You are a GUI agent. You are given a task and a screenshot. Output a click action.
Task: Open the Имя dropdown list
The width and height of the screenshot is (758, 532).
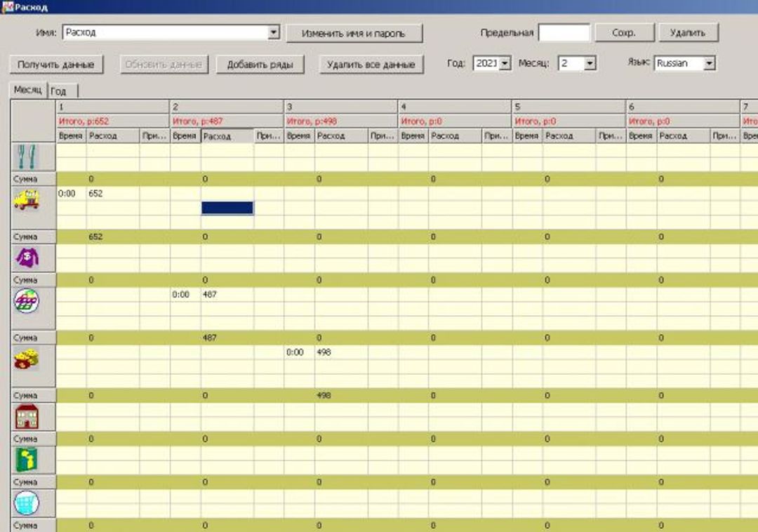click(x=274, y=33)
